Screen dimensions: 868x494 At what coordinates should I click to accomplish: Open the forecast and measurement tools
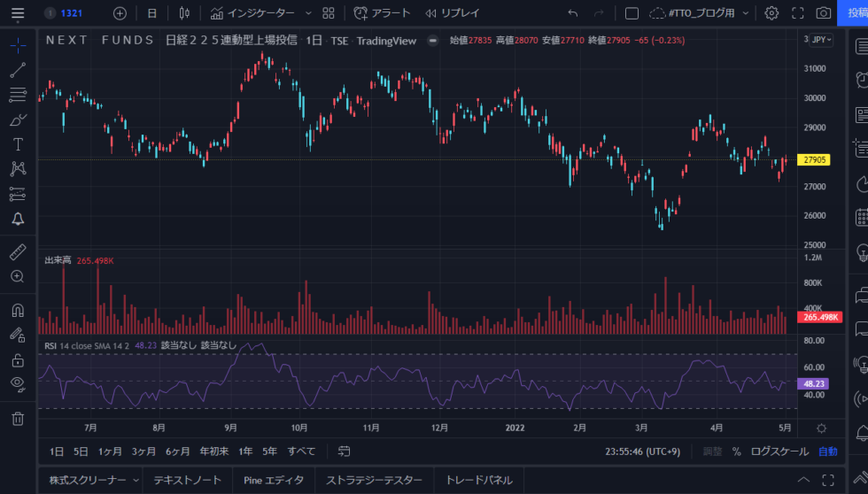coord(18,194)
